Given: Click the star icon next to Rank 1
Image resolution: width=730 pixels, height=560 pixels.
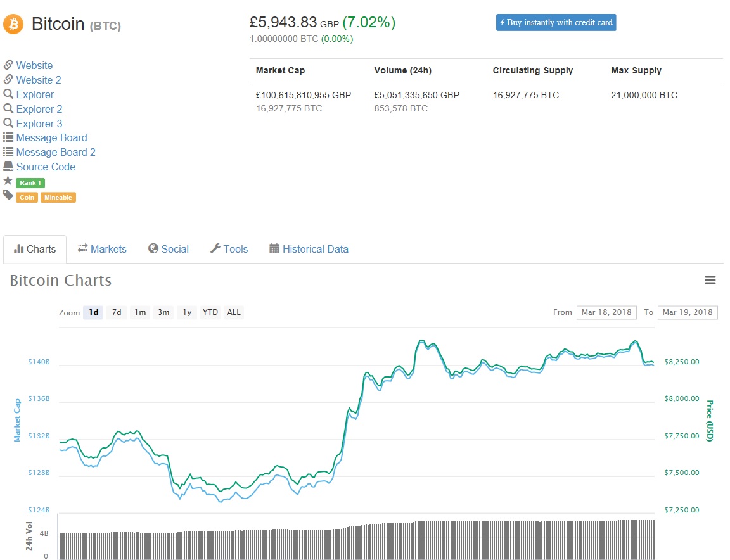Looking at the screenshot, I should [x=8, y=181].
